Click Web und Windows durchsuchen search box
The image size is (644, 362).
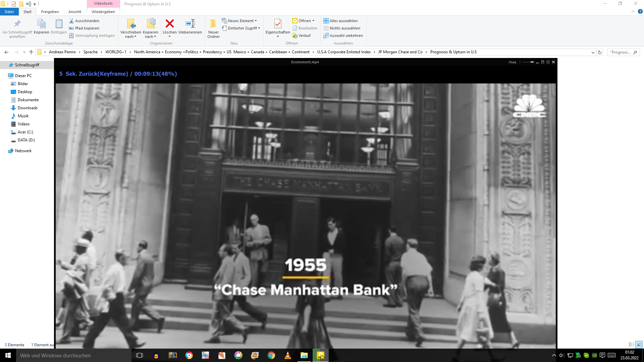point(74,355)
